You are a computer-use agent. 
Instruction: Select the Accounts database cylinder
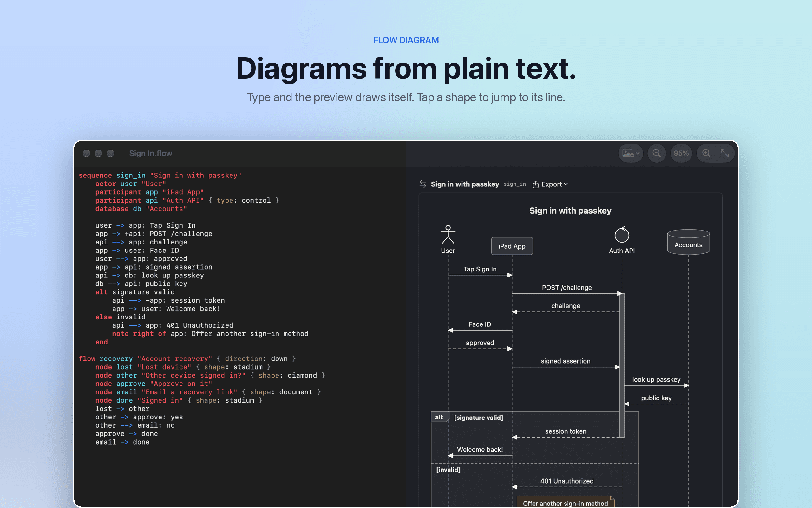coord(688,242)
